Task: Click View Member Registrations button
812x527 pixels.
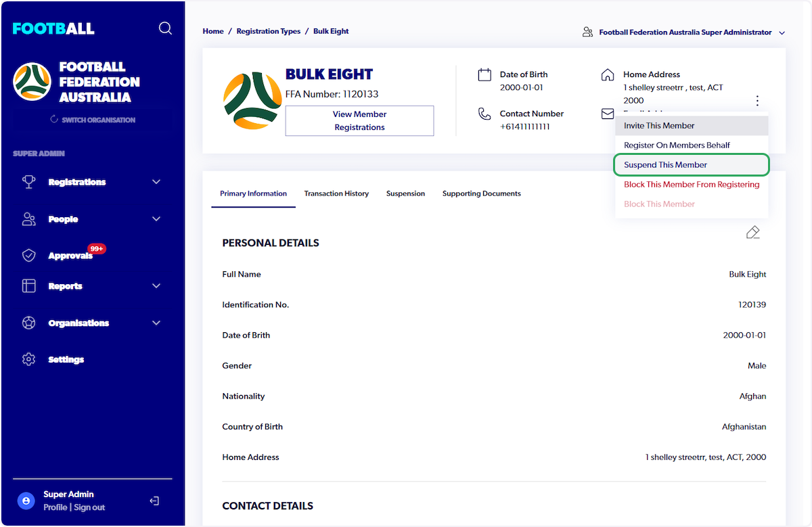Action: [359, 120]
